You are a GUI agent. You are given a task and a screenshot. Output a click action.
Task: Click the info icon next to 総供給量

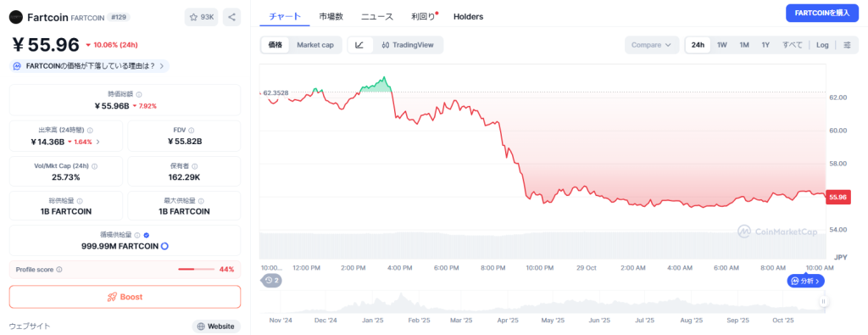click(x=80, y=201)
